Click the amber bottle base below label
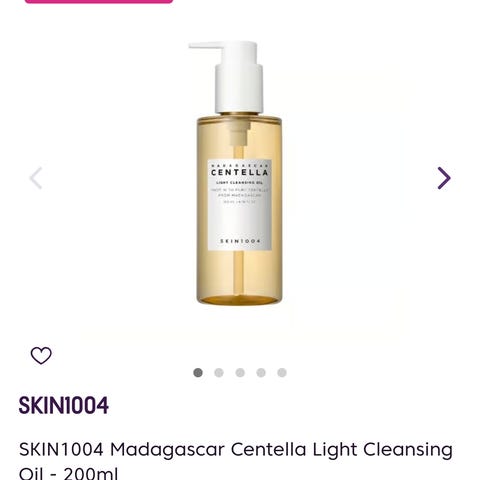 tap(239, 278)
